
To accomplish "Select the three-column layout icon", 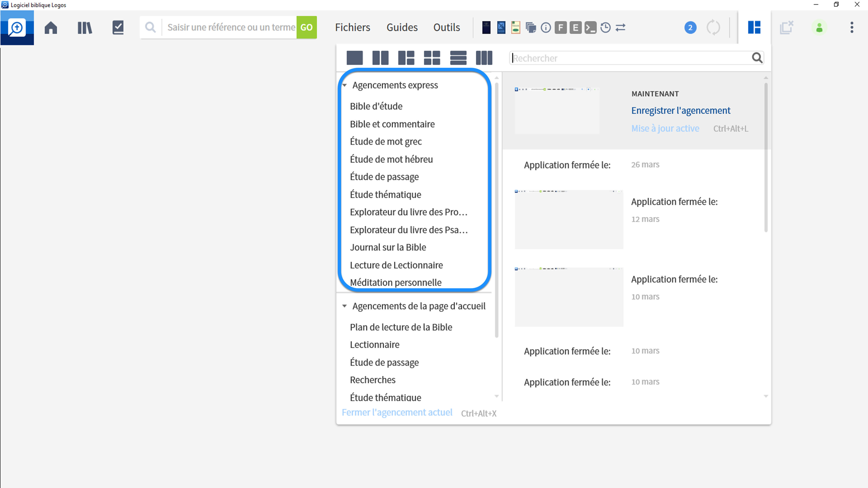I will point(484,58).
